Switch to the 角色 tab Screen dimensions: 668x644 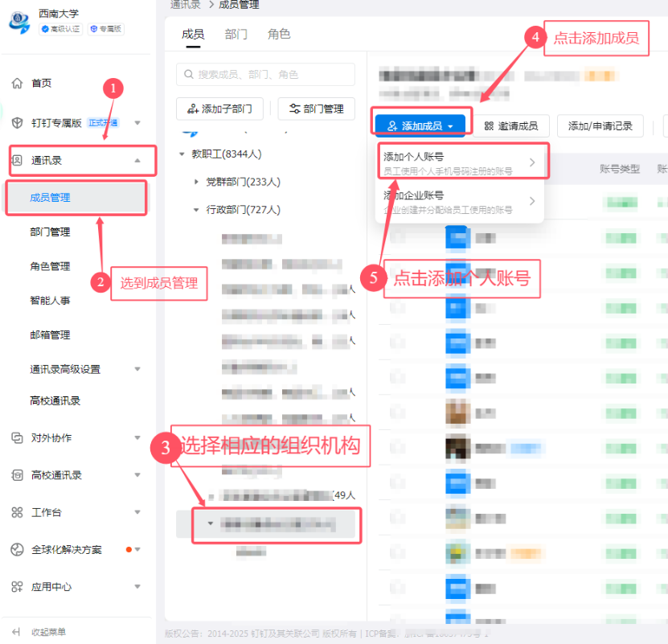(279, 35)
